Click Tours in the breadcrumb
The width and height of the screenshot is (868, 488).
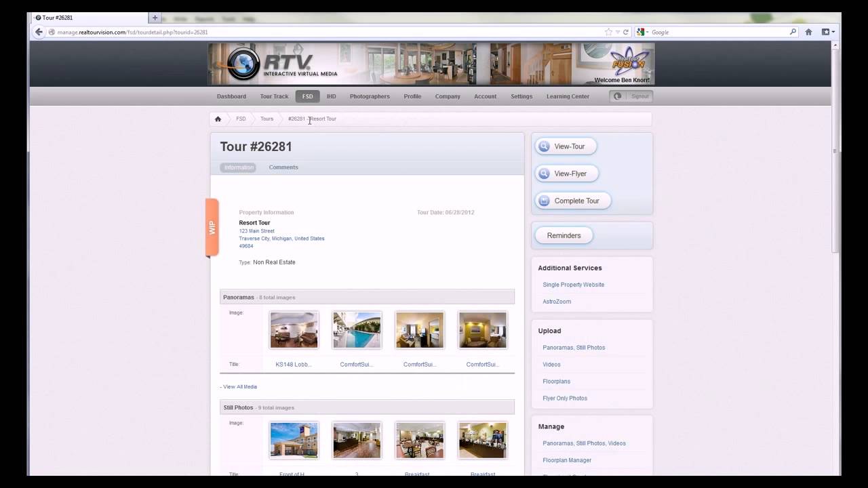[x=267, y=119]
